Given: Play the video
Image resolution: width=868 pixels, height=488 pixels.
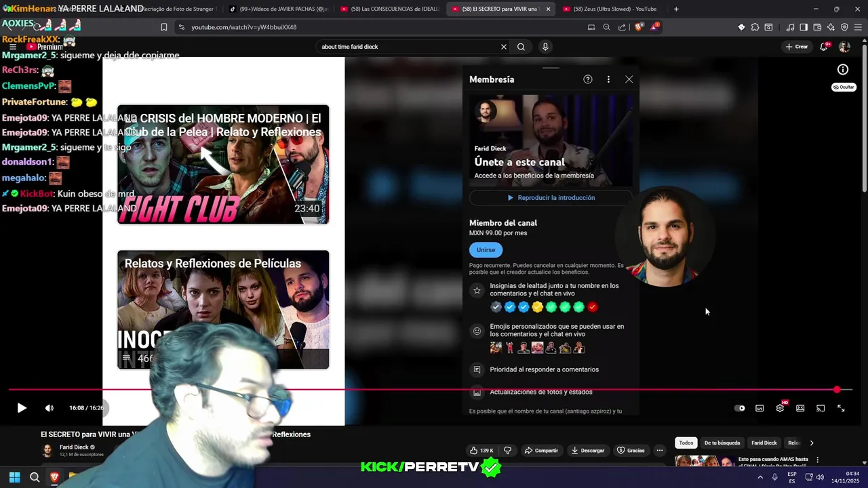Looking at the screenshot, I should [x=22, y=408].
